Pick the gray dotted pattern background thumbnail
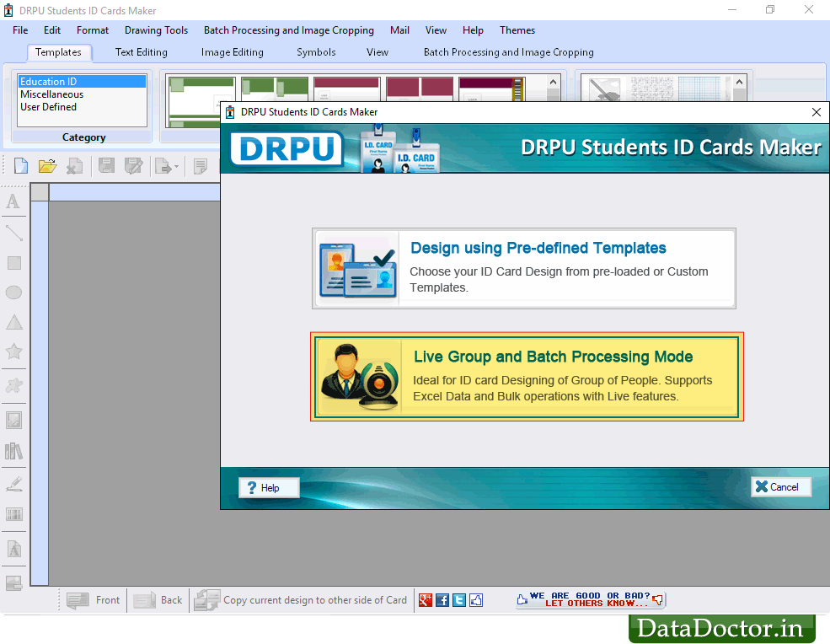 [x=652, y=89]
